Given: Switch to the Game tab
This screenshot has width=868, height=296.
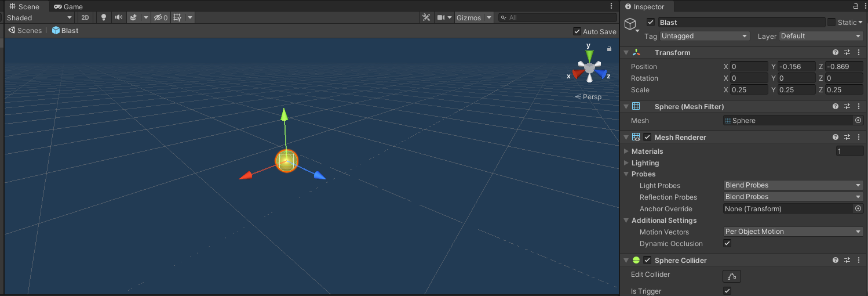Looking at the screenshot, I should coord(68,6).
